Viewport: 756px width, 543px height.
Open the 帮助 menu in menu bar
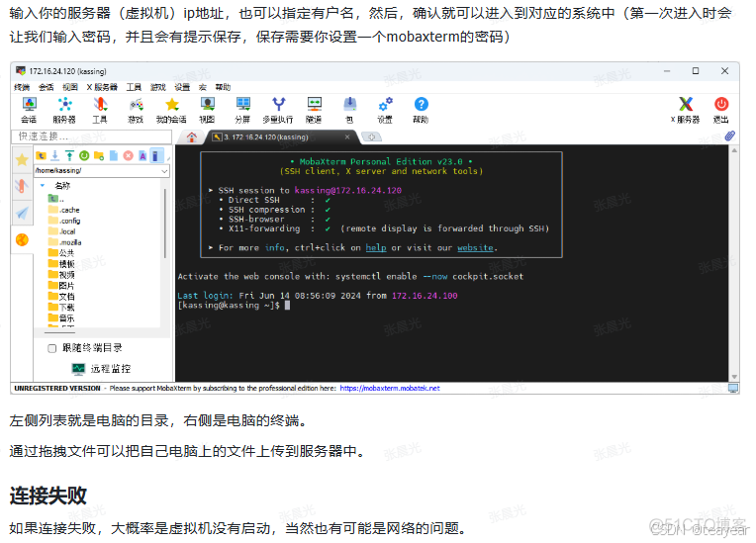point(223,87)
